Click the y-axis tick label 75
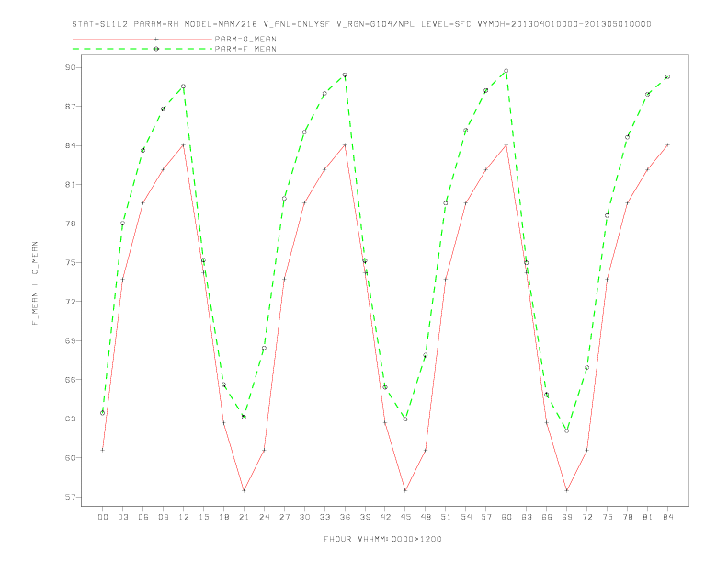 click(x=70, y=262)
